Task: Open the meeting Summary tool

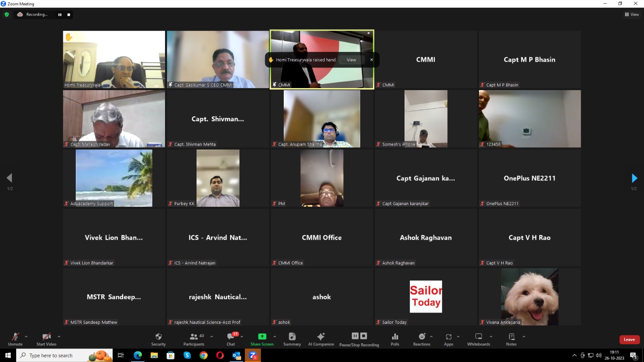Action: click(x=292, y=337)
